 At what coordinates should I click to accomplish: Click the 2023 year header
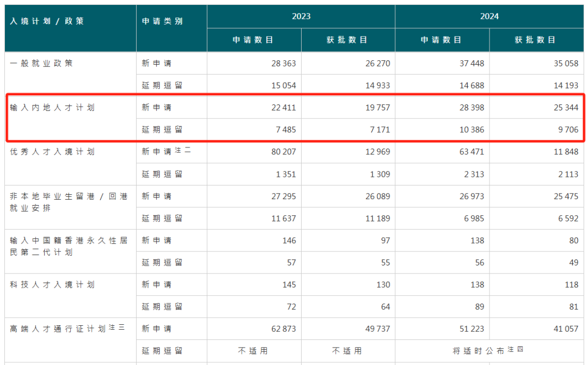tap(301, 16)
